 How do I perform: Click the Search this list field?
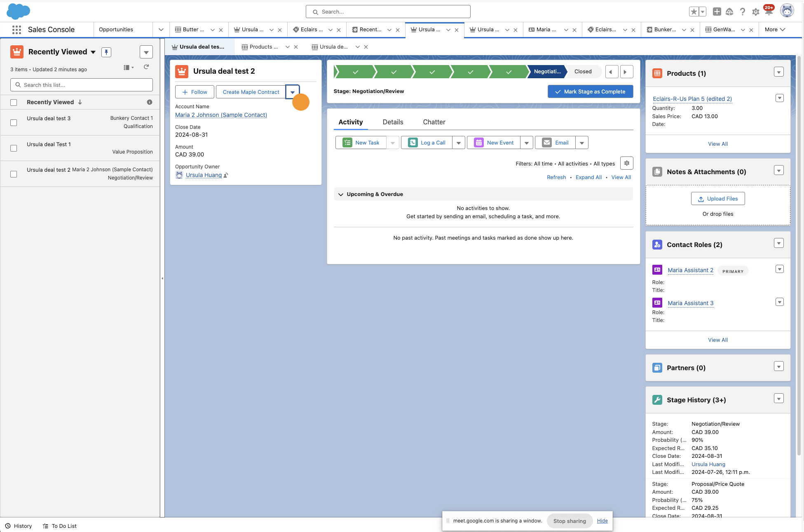pos(82,85)
